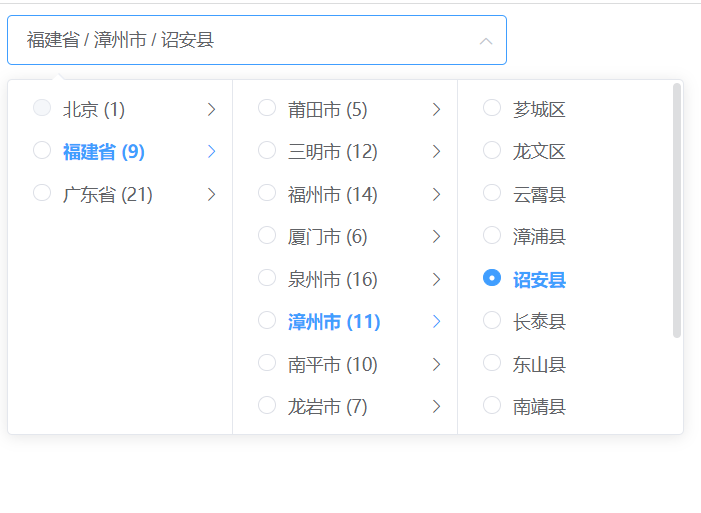Open 福州市 (14) submenu via its chevron
Viewport: 701px width, 513px height.
(x=436, y=194)
